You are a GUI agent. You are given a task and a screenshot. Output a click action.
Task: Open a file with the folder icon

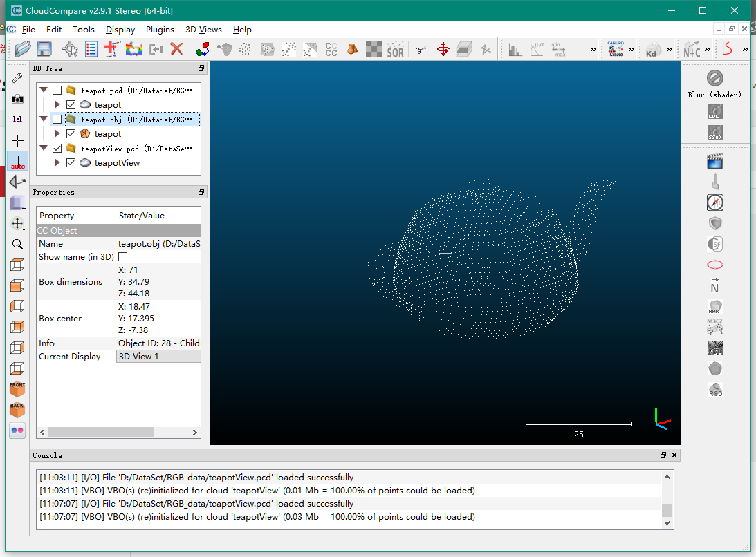22,49
